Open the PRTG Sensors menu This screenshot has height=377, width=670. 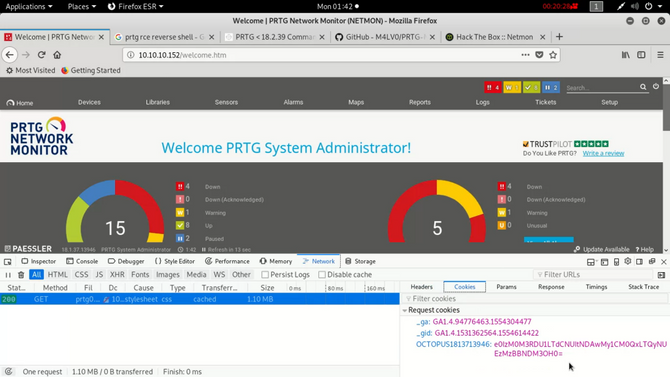point(226,102)
